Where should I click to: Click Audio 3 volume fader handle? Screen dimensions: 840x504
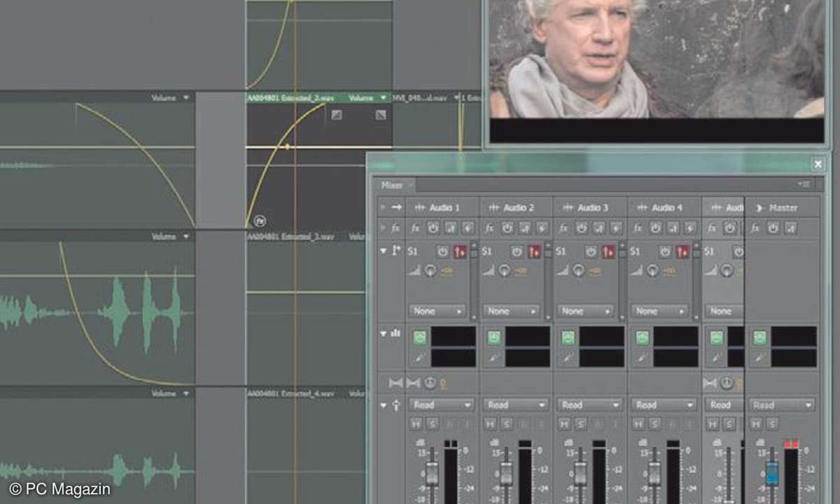(580, 474)
